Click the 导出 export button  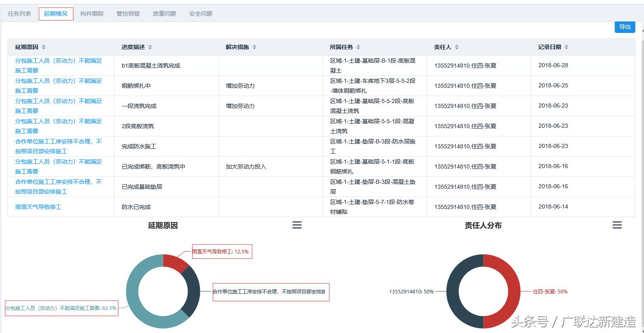pyautogui.click(x=625, y=27)
